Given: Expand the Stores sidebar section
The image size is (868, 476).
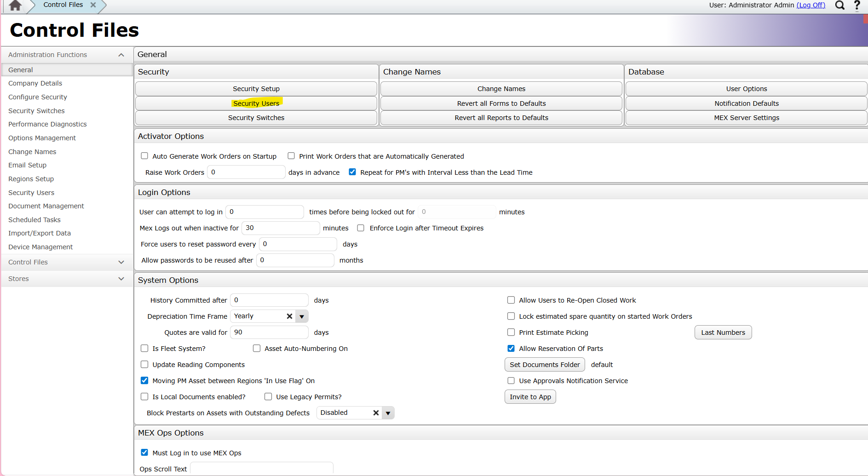Looking at the screenshot, I should pyautogui.click(x=121, y=279).
